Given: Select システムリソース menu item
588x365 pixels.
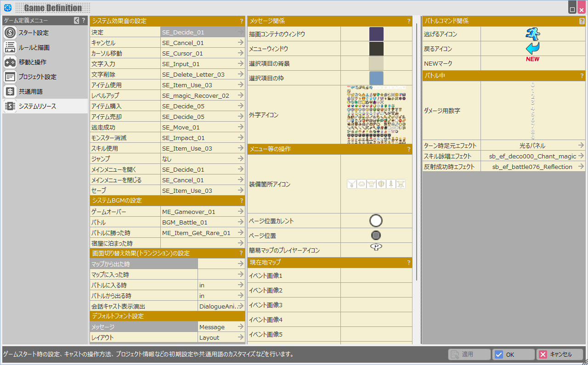Looking at the screenshot, I should 37,107.
